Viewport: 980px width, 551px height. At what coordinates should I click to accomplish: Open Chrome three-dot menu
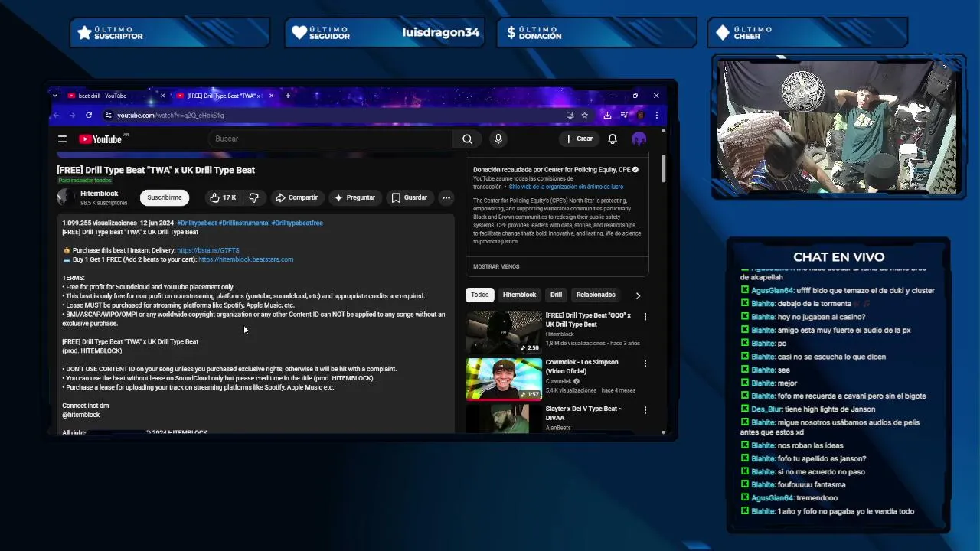656,115
